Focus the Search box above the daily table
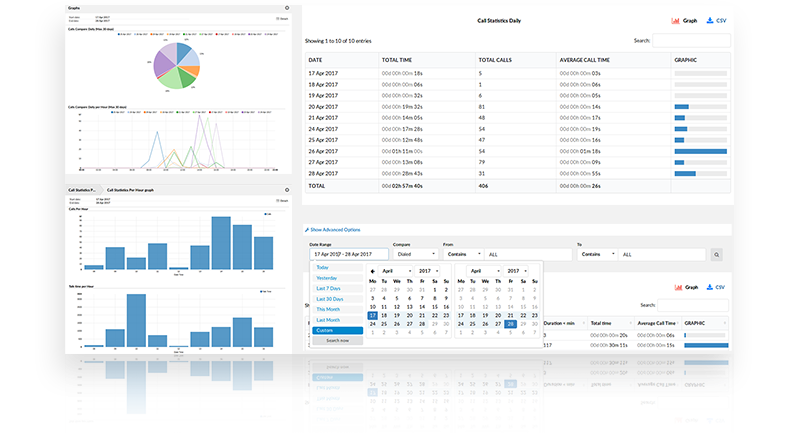The height and width of the screenshot is (435, 800). click(x=691, y=41)
